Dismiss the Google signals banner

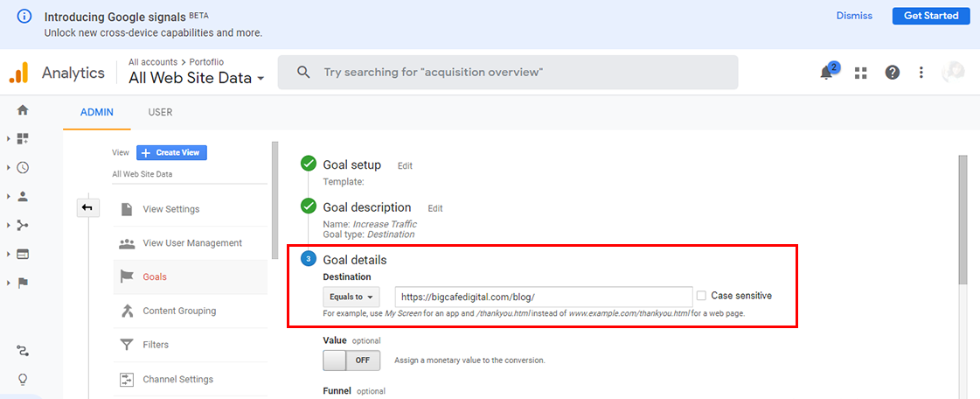(854, 16)
